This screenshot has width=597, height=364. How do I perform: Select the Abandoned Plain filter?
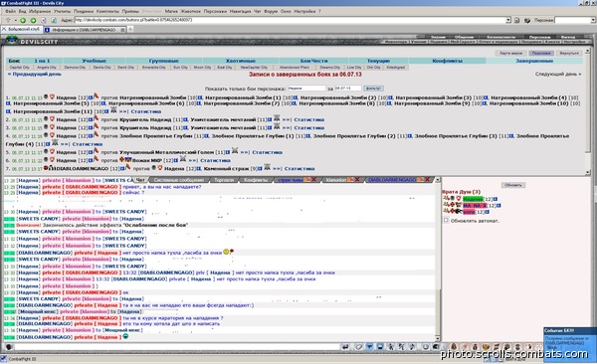pyautogui.click(x=295, y=68)
